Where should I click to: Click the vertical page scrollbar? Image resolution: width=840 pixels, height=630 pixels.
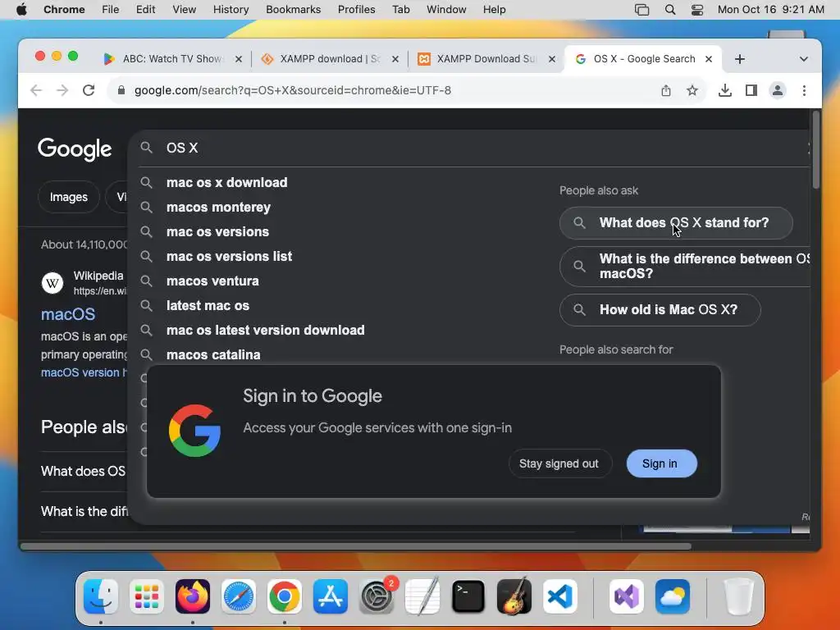(x=816, y=150)
